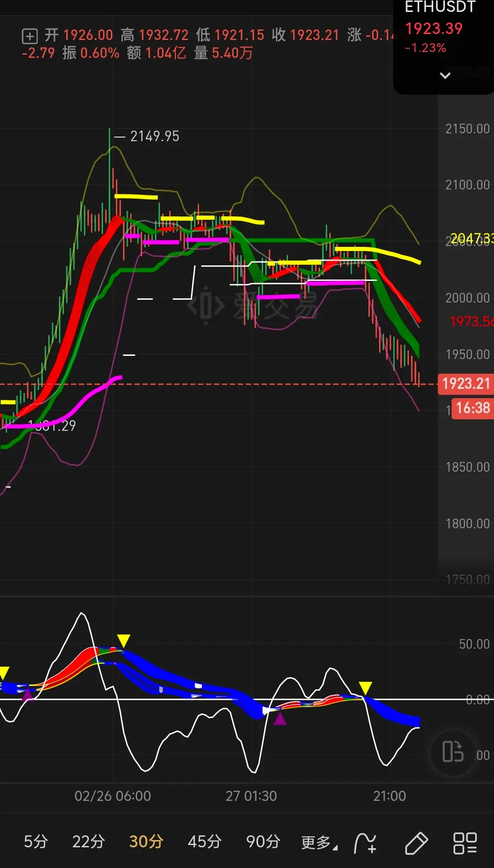This screenshot has height=868, width=494.
Task: Tap the 2000.00 price axis label
Action: [467, 298]
